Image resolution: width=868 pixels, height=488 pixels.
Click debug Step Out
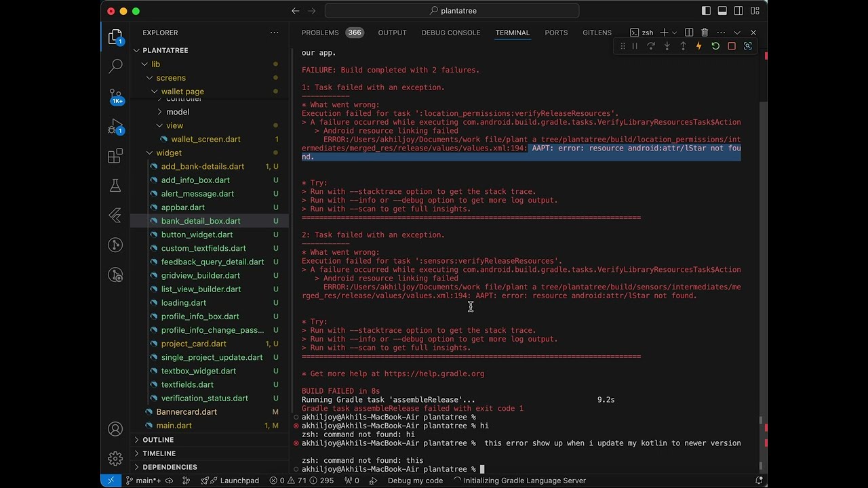click(x=683, y=46)
